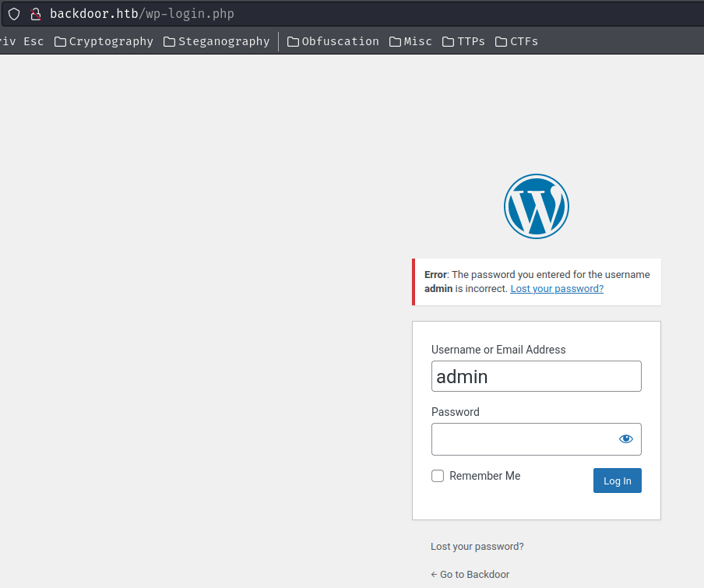This screenshot has width=704, height=588.
Task: Show password with the eye icon
Action: pyautogui.click(x=626, y=439)
